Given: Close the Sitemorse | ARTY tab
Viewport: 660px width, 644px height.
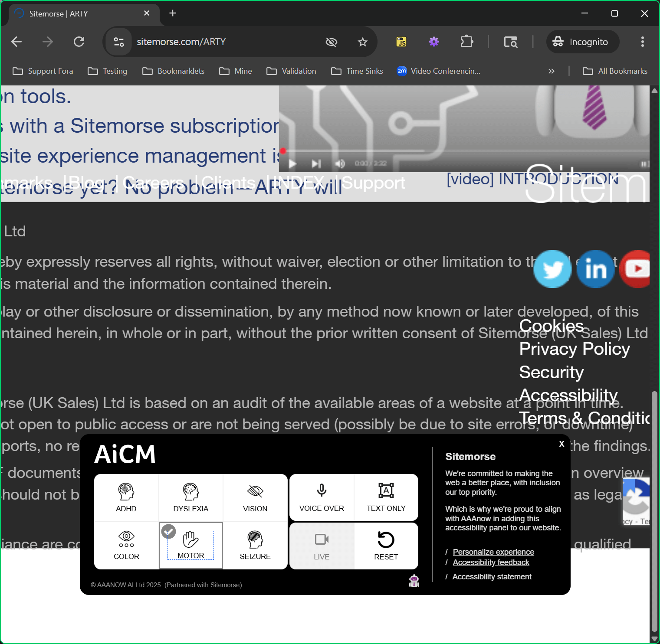Looking at the screenshot, I should (147, 13).
